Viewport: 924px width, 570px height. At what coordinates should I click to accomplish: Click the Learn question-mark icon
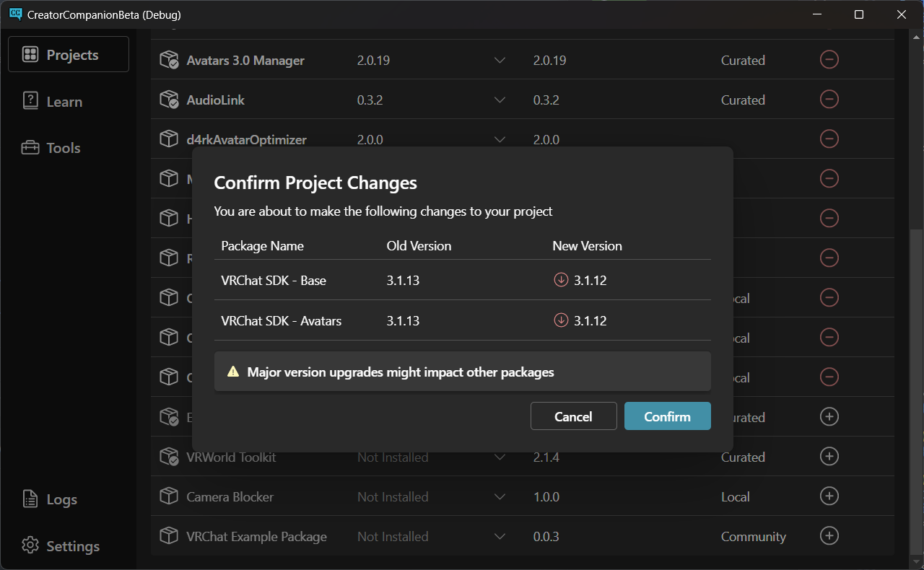click(30, 101)
